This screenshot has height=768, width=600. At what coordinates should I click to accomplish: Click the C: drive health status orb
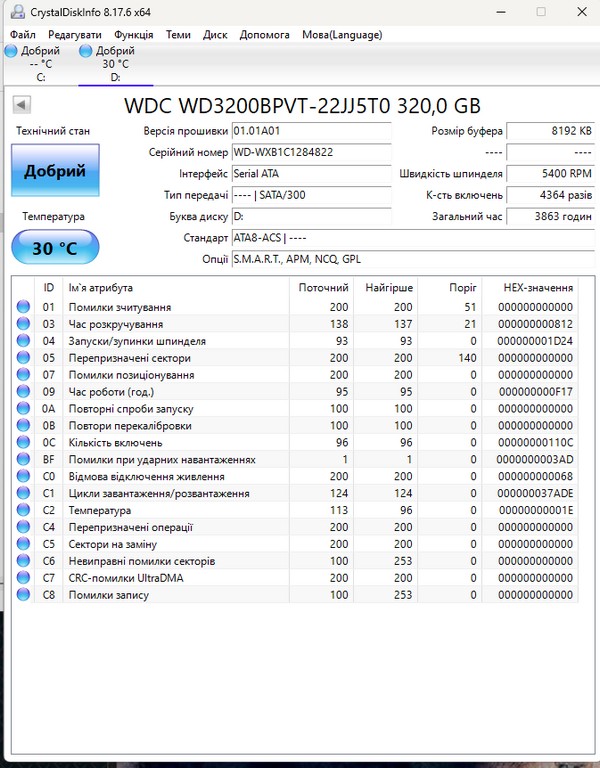click(x=11, y=51)
